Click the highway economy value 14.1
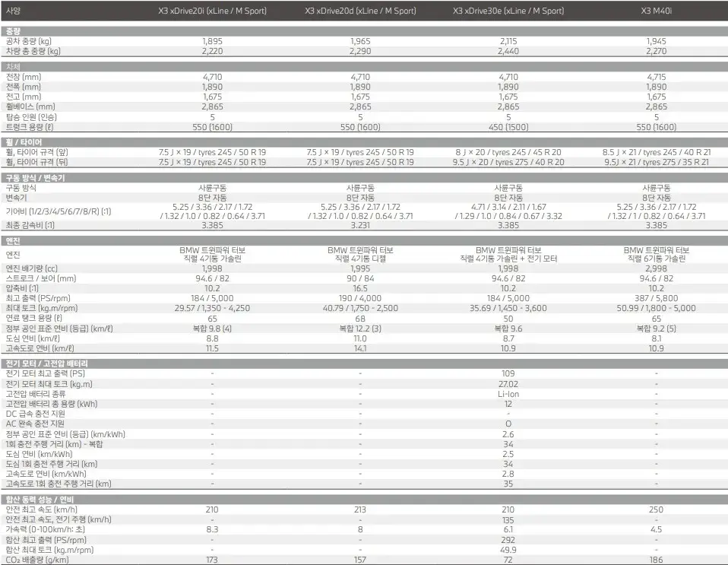Image resolution: width=728 pixels, height=565 pixels. 360,348
